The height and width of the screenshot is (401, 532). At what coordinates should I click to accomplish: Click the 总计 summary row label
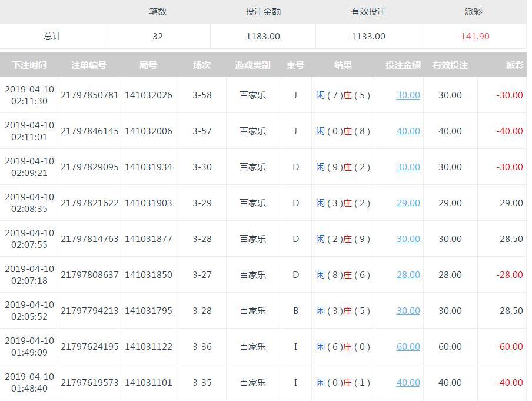pyautogui.click(x=52, y=37)
